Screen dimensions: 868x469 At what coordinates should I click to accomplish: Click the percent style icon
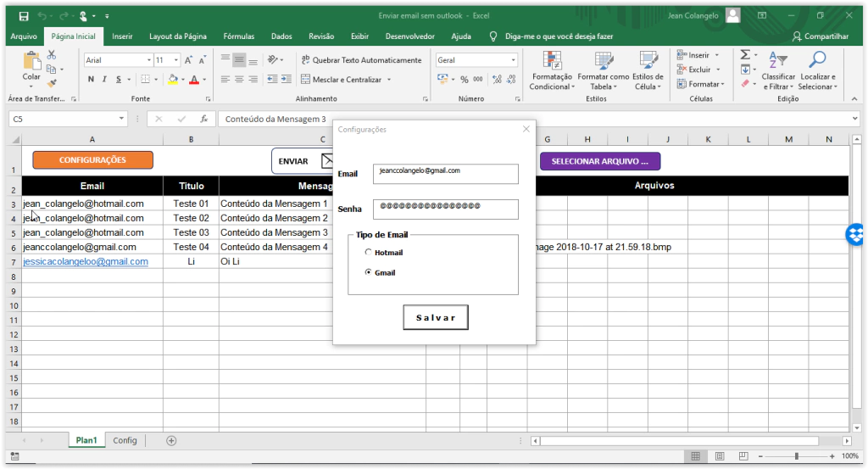tap(465, 80)
